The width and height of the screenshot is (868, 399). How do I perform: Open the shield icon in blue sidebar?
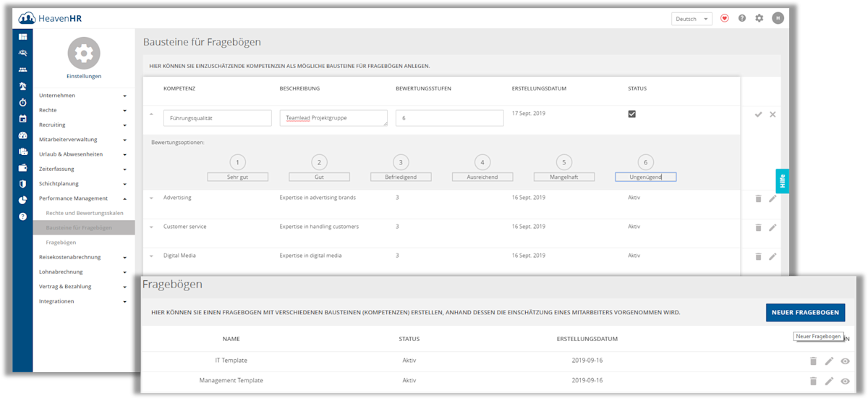click(22, 184)
